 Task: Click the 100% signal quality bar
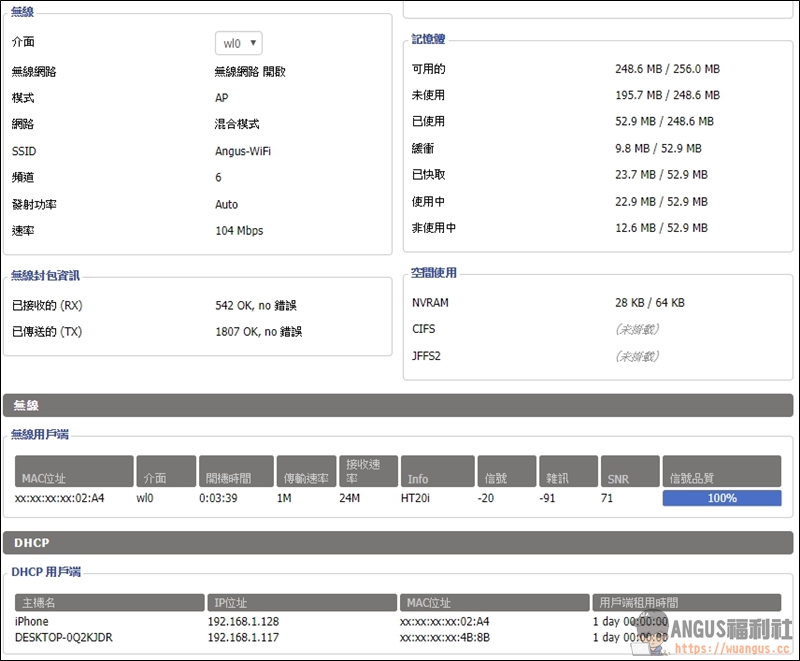721,498
